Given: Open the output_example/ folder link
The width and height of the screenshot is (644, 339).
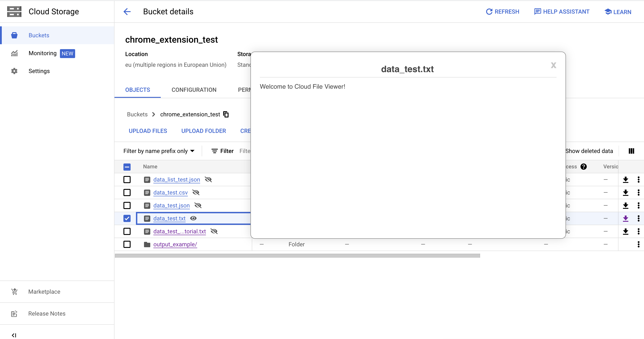Looking at the screenshot, I should click(175, 244).
